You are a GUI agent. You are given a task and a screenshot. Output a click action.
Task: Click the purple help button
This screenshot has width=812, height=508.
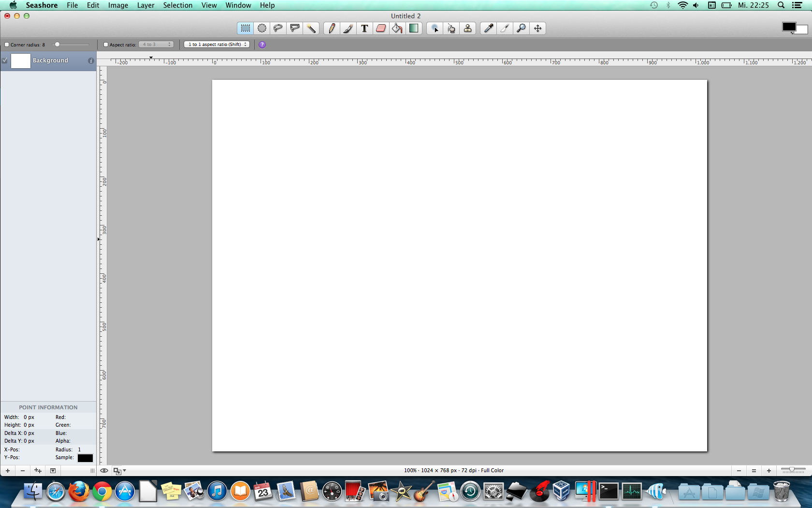[262, 45]
